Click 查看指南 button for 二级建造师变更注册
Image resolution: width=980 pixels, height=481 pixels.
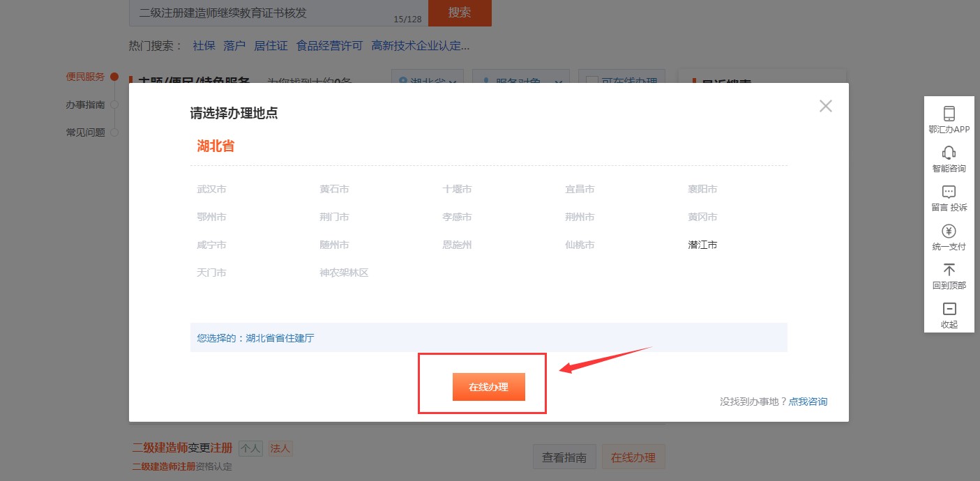point(564,457)
